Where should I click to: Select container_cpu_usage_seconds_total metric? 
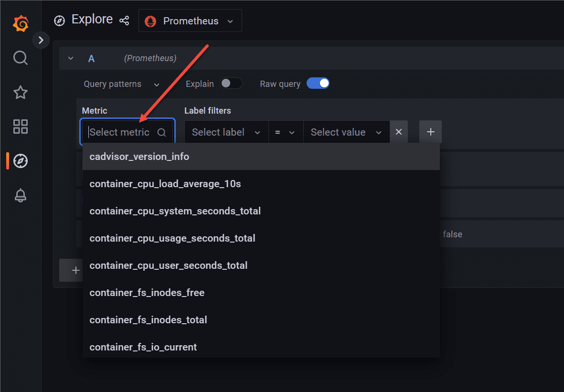261,238
